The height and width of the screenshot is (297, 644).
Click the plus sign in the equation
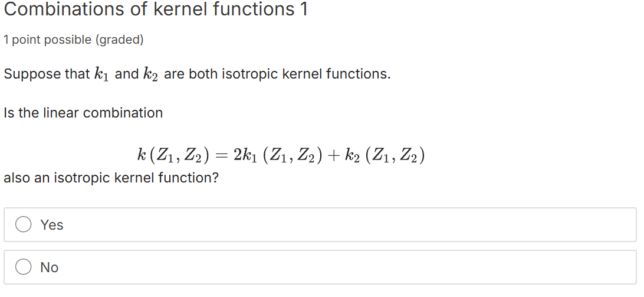339,155
